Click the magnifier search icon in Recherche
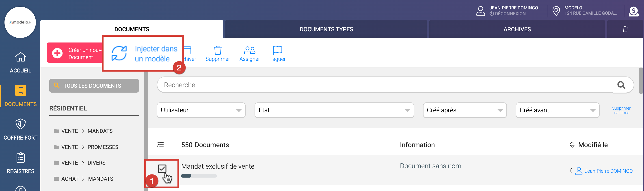The width and height of the screenshot is (644, 191). (x=621, y=85)
